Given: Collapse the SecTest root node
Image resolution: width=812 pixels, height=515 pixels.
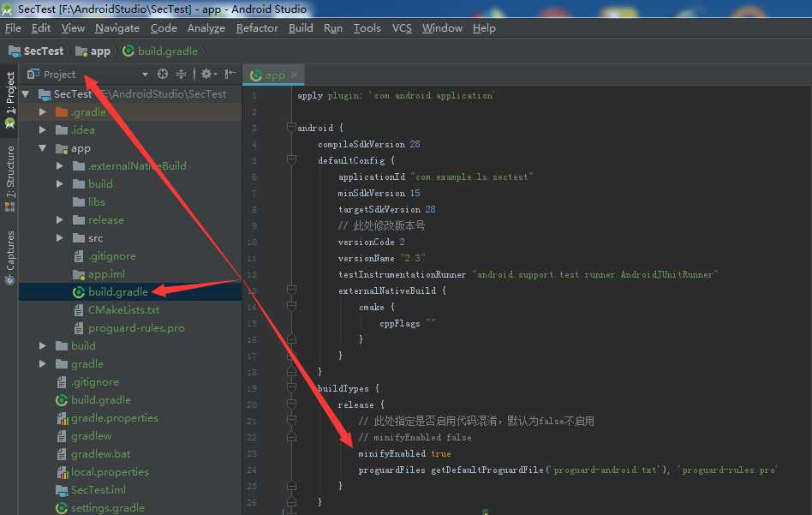Looking at the screenshot, I should click(x=26, y=93).
